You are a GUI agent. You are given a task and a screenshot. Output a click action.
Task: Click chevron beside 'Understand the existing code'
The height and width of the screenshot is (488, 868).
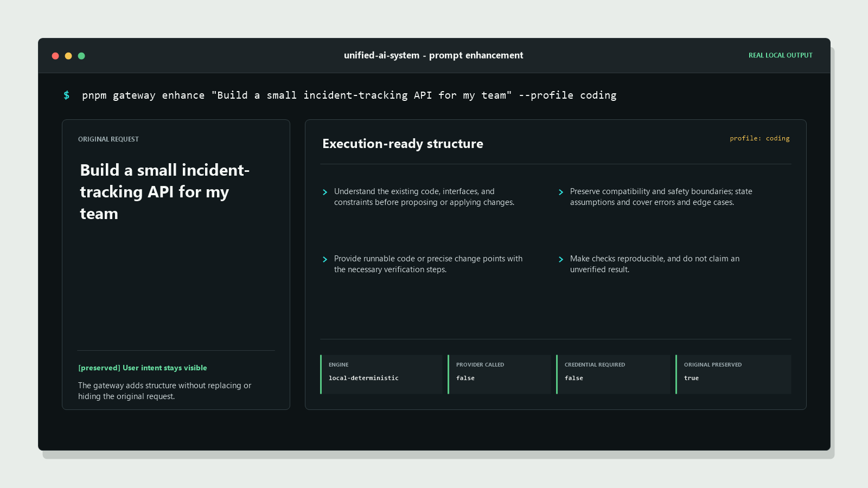(325, 192)
